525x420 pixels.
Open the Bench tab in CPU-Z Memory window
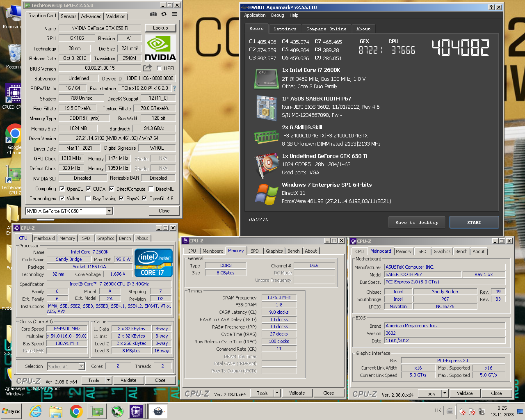tap(293, 251)
